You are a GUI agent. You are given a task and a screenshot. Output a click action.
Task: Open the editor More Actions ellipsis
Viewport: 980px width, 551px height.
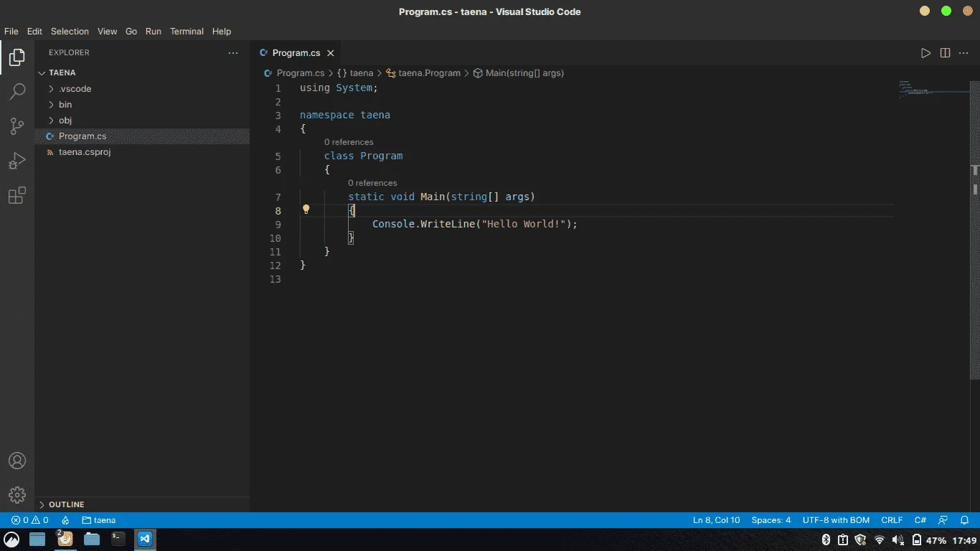(965, 53)
